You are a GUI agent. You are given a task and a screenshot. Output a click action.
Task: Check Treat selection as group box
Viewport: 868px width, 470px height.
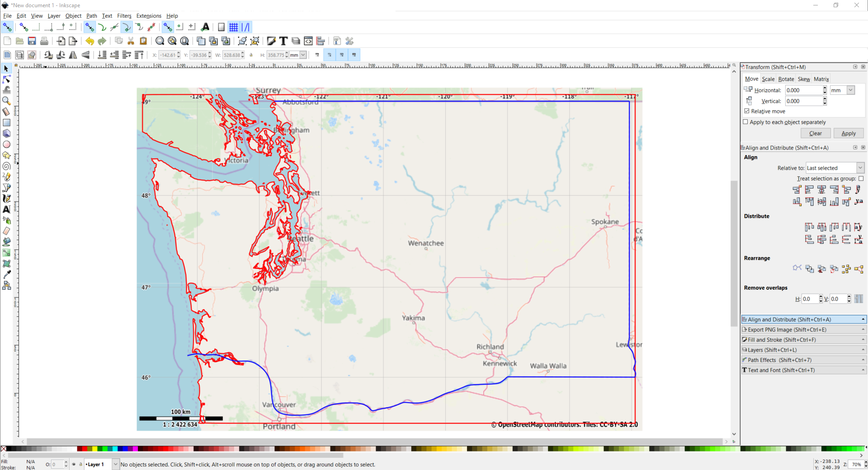pos(861,179)
